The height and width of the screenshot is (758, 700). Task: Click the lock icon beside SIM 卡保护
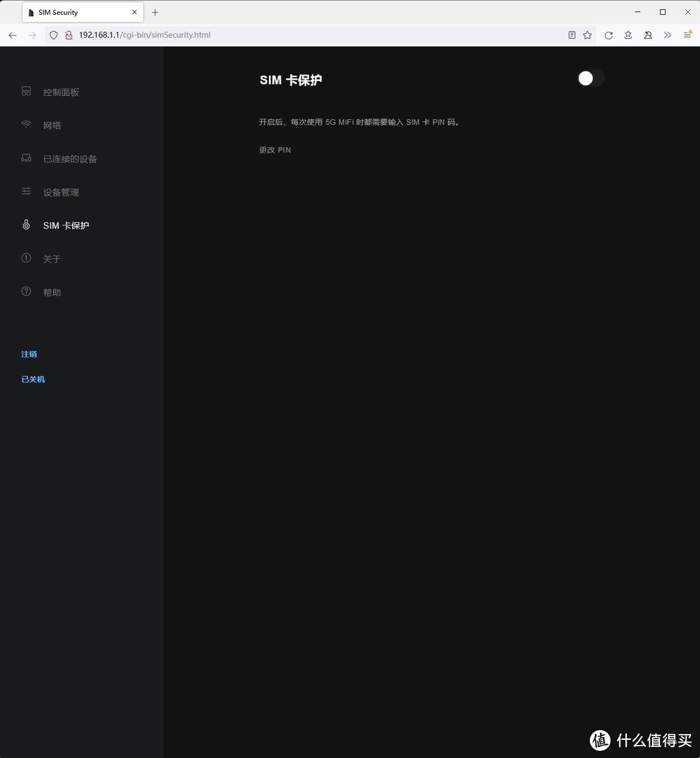(26, 225)
